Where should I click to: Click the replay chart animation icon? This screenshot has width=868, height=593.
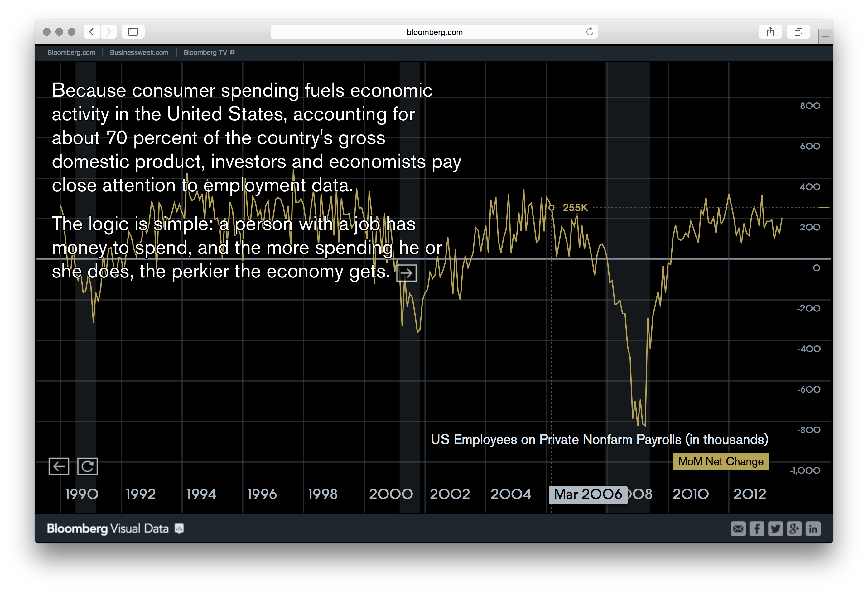click(88, 466)
